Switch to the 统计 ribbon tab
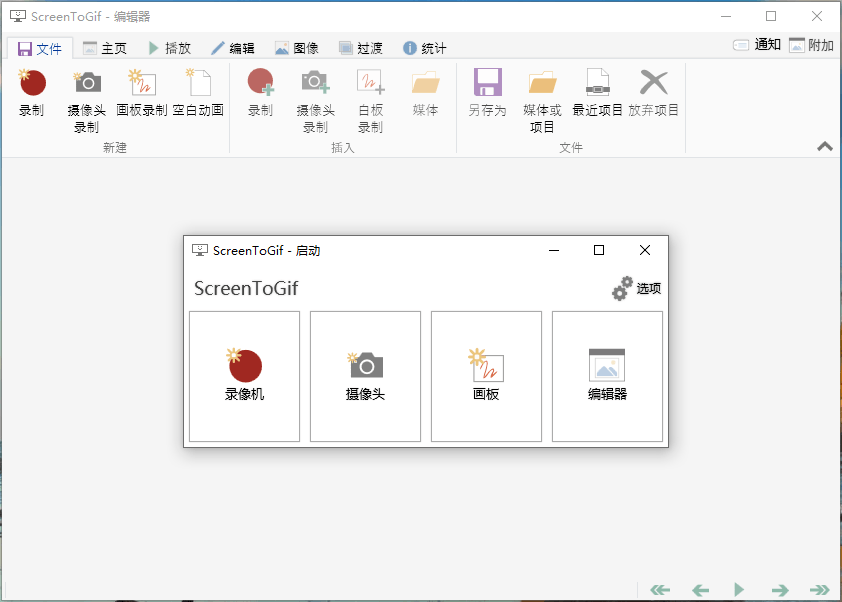The height and width of the screenshot is (602, 842). click(x=424, y=48)
